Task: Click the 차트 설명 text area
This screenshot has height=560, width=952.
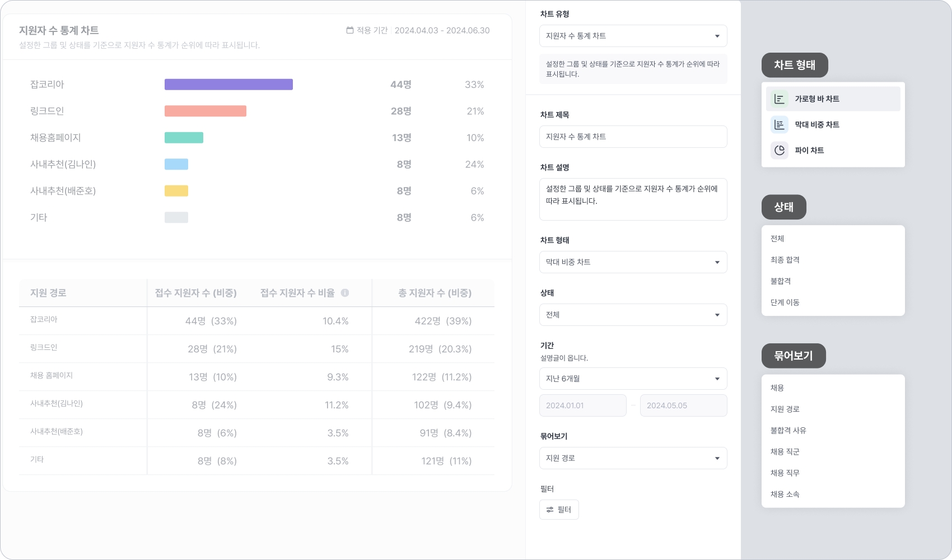Action: tap(633, 199)
